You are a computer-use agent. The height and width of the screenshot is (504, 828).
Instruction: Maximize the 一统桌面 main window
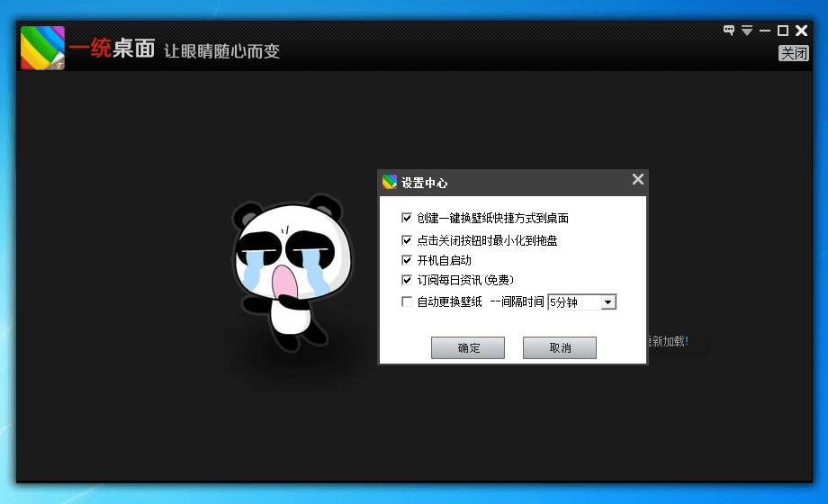(783, 31)
